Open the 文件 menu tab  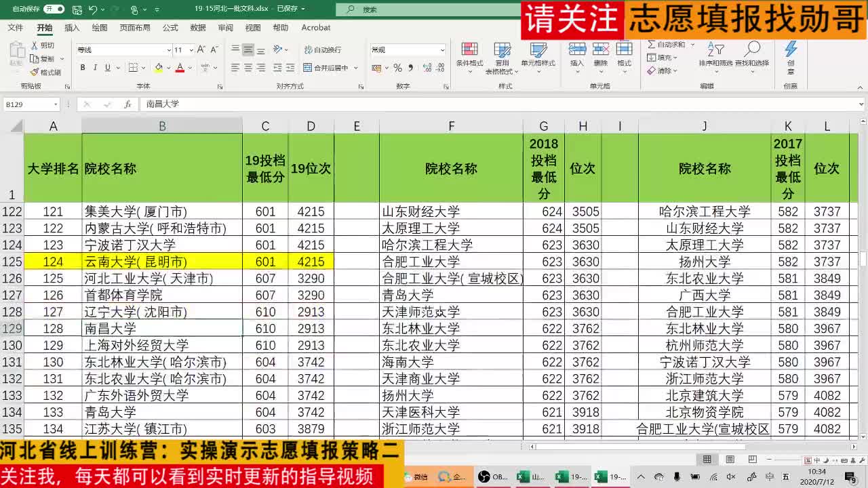click(15, 28)
